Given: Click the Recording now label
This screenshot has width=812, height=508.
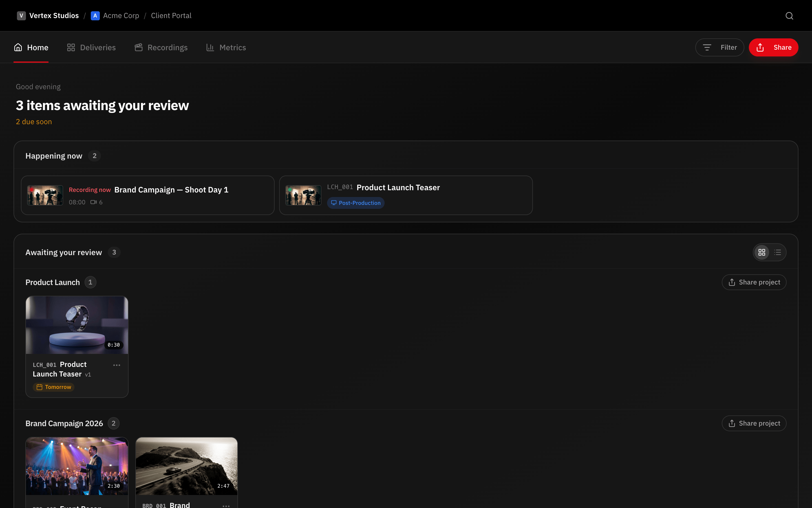Looking at the screenshot, I should point(90,190).
